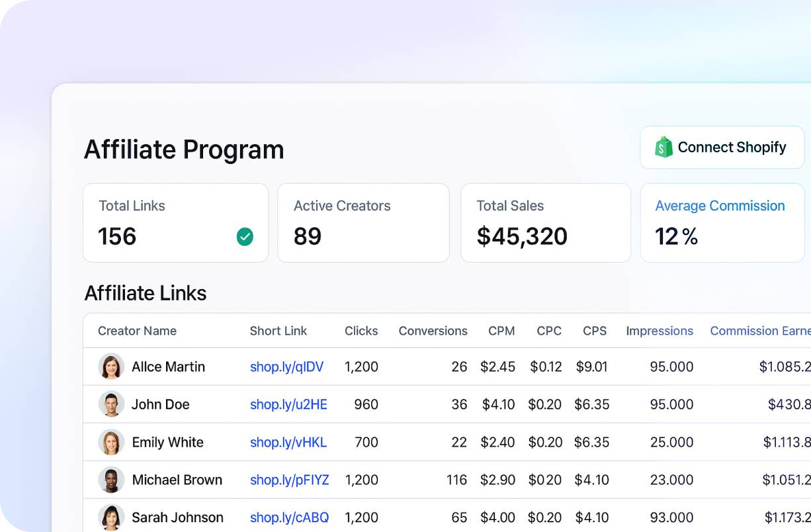Open Sarah Johnson's avatar

[x=111, y=517]
